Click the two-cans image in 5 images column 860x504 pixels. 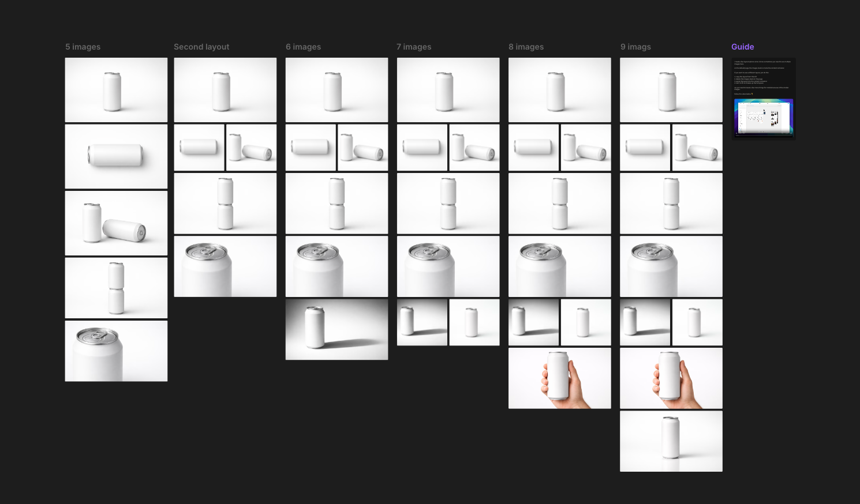(x=116, y=223)
